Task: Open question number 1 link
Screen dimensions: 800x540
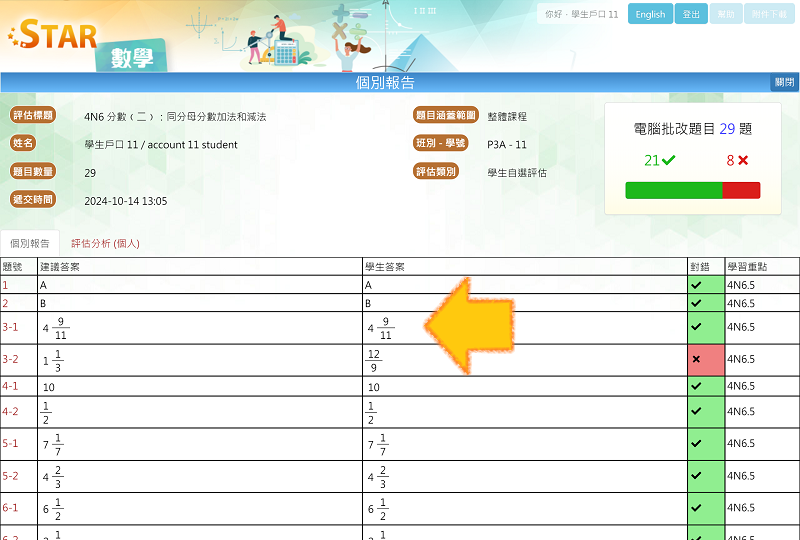Action: [5, 285]
